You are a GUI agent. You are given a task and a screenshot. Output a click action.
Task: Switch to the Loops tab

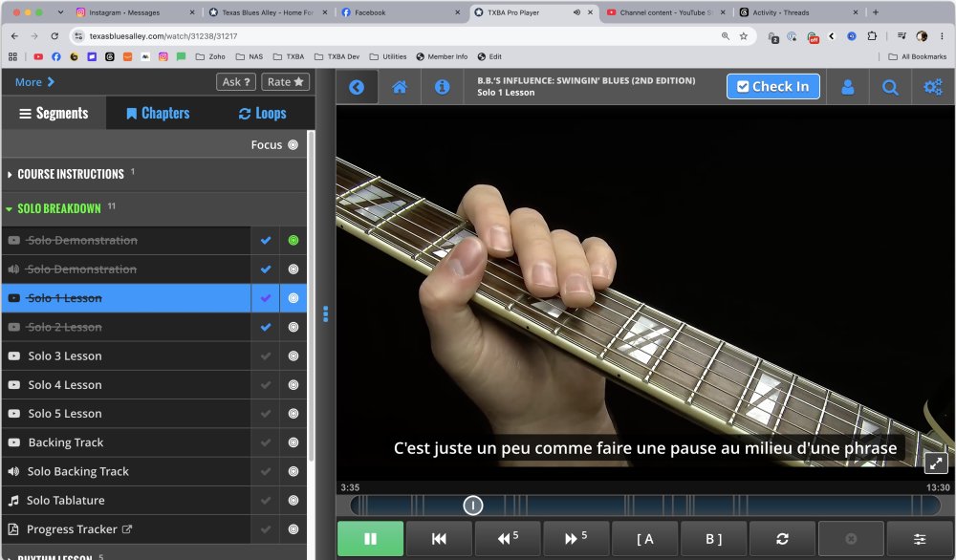tap(263, 113)
